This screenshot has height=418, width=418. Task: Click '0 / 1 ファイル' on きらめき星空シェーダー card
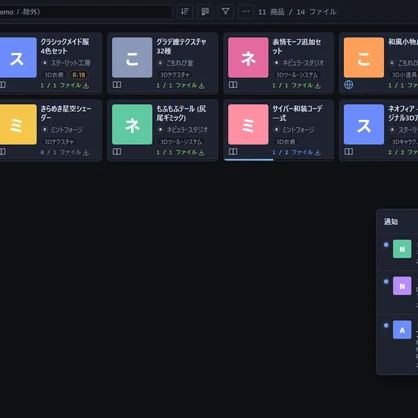pyautogui.click(x=61, y=152)
